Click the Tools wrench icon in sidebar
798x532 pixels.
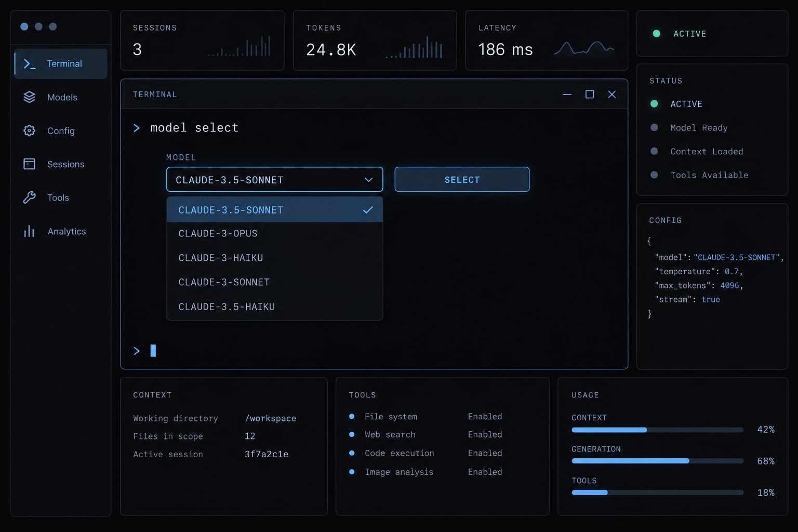30,197
